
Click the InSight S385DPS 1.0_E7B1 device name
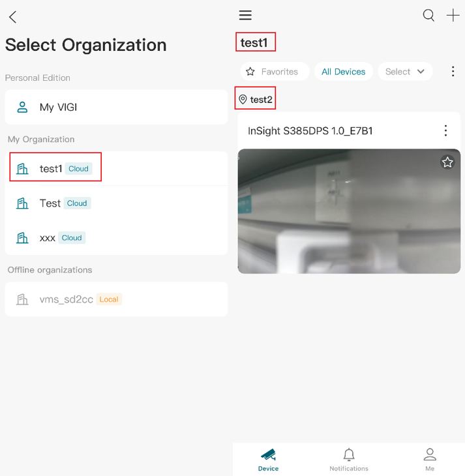point(310,131)
